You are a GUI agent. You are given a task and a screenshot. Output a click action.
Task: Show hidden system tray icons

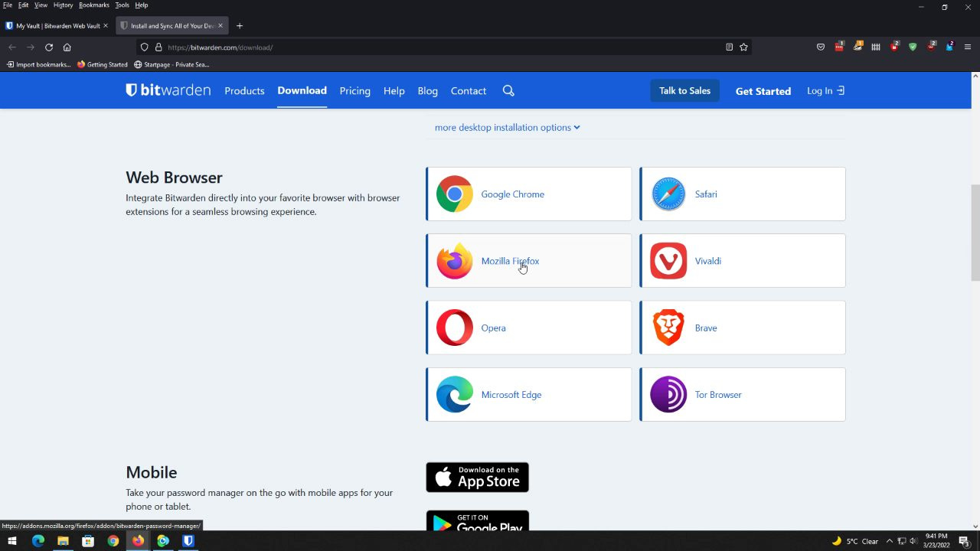[889, 541]
